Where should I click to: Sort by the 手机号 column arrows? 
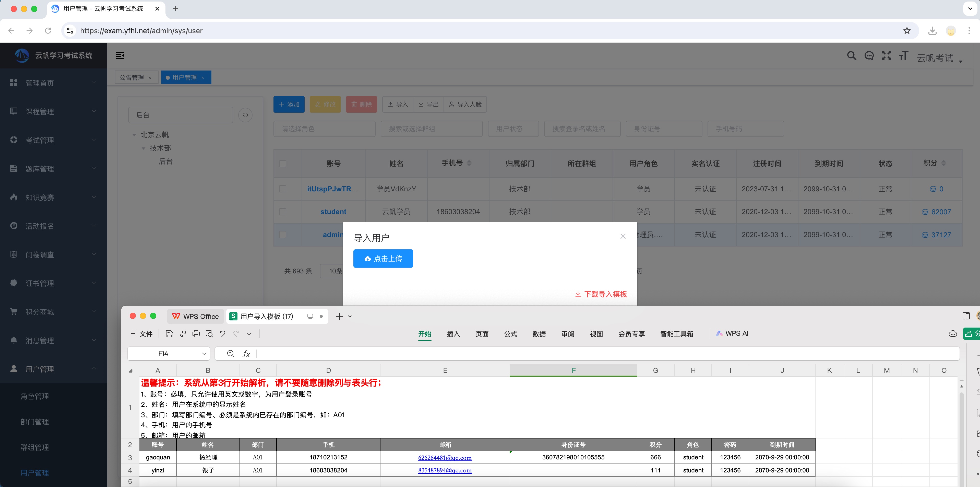coord(469,163)
